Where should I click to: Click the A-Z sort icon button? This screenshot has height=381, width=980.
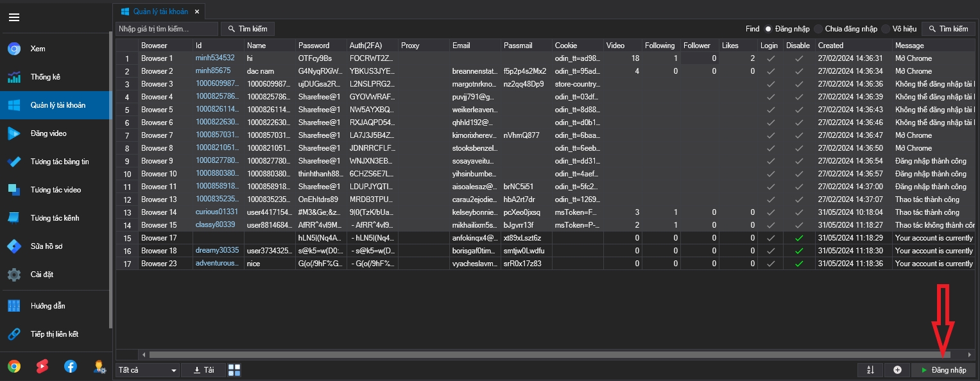[x=870, y=370]
